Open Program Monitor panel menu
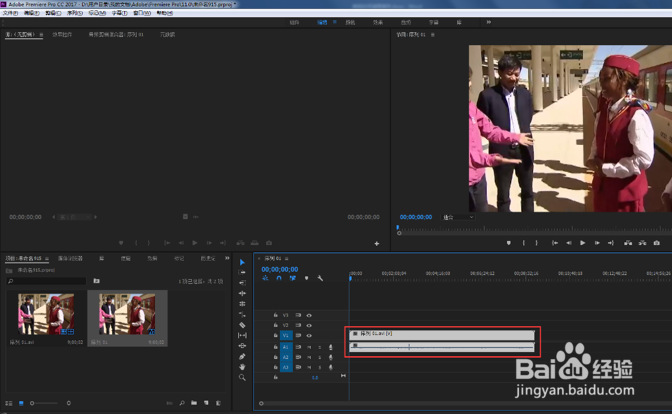 (433, 35)
